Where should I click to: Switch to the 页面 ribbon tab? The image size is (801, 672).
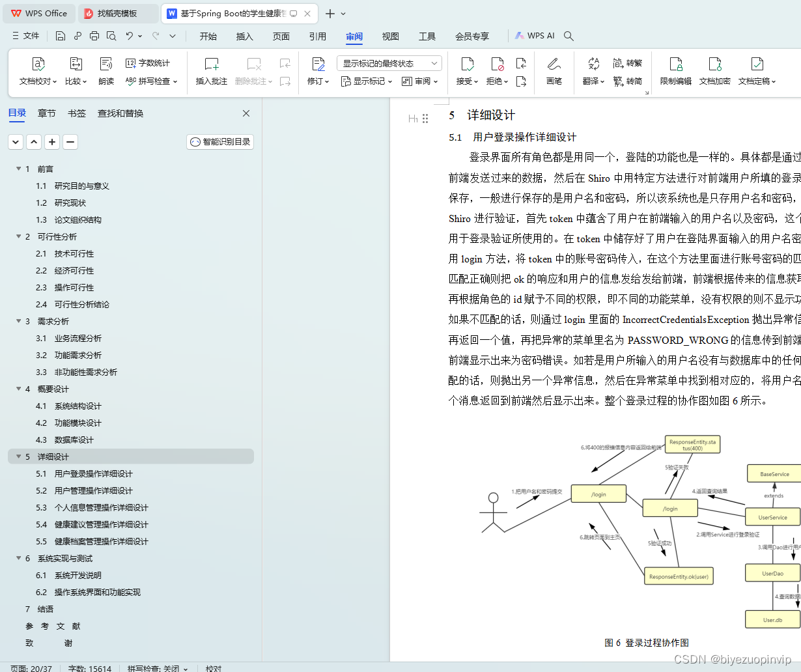[281, 36]
